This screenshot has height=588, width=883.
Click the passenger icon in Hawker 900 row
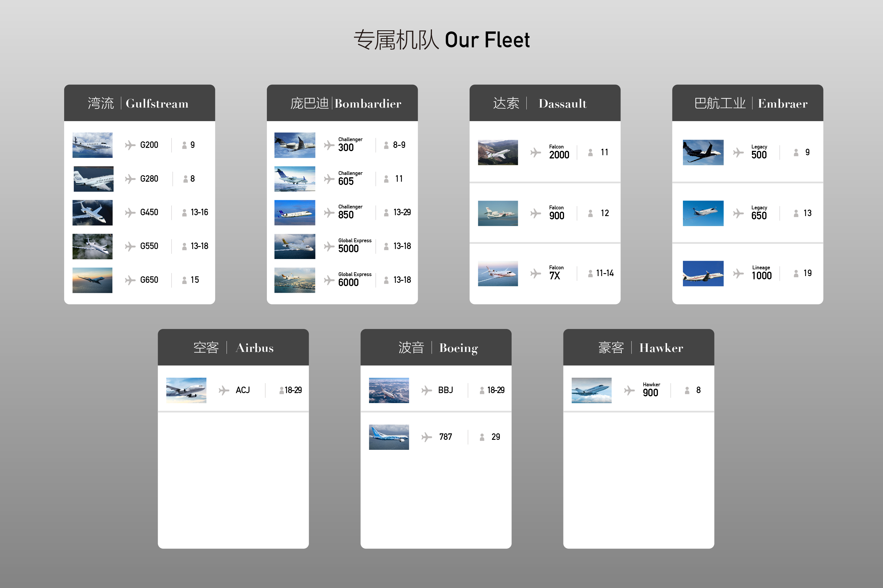tap(687, 390)
